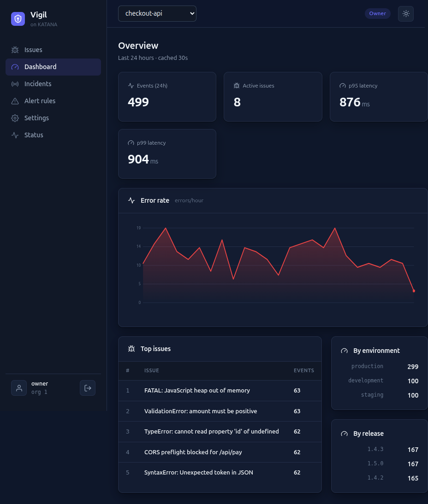
Task: Select Dashboard in the sidebar
Action: (x=53, y=67)
